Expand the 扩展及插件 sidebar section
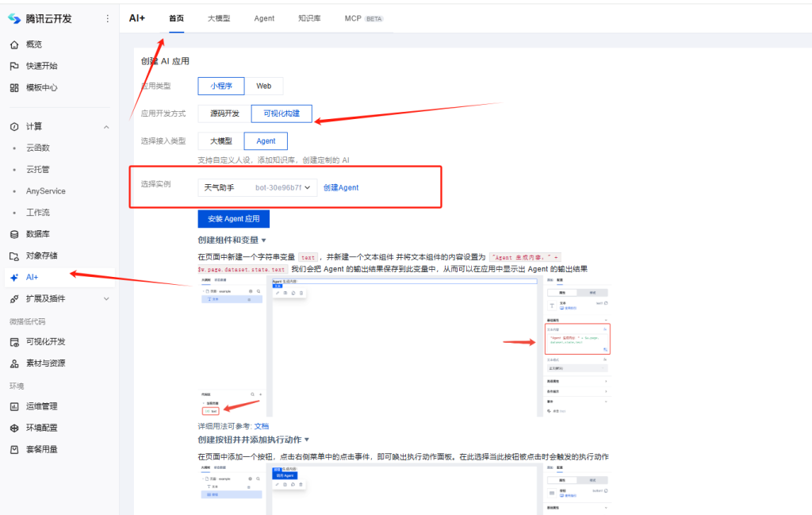The height and width of the screenshot is (515, 812). coord(106,299)
